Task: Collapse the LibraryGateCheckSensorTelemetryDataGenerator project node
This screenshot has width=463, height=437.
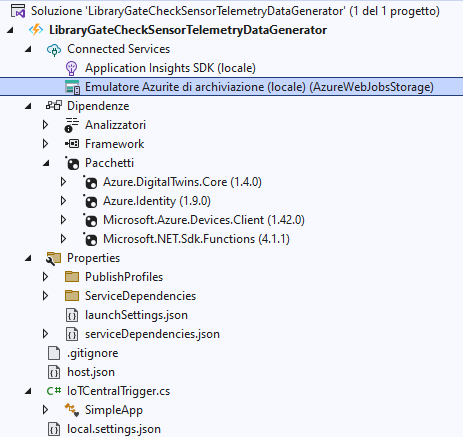Action: [10, 30]
